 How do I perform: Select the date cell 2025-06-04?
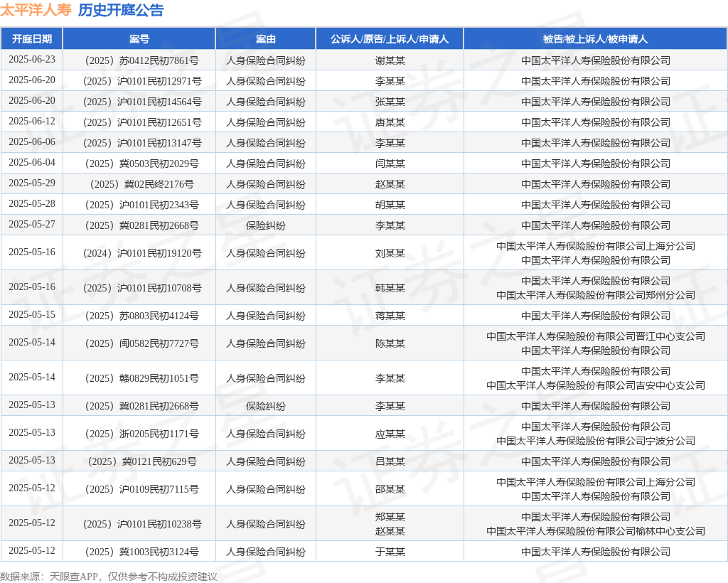(x=31, y=163)
